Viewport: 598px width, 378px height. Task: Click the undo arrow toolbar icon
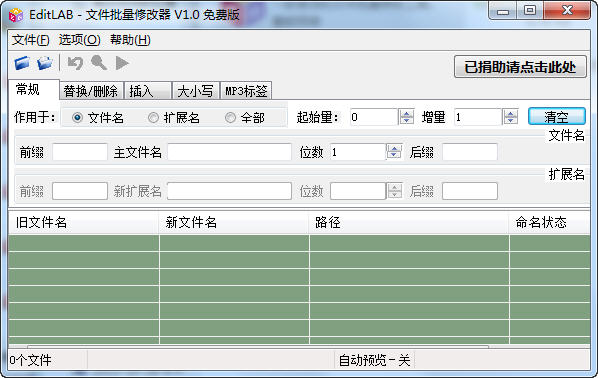click(x=75, y=63)
